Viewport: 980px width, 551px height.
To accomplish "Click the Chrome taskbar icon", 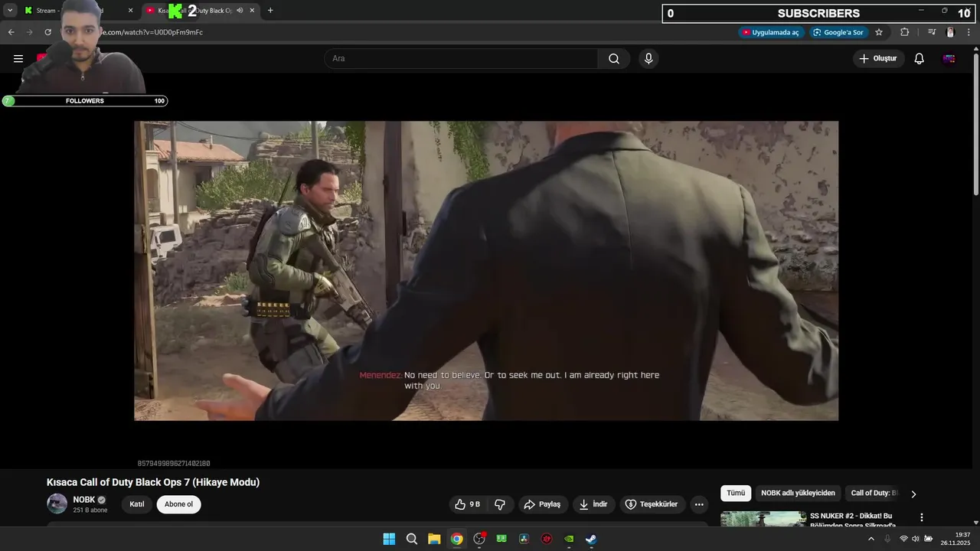I will 457,539.
